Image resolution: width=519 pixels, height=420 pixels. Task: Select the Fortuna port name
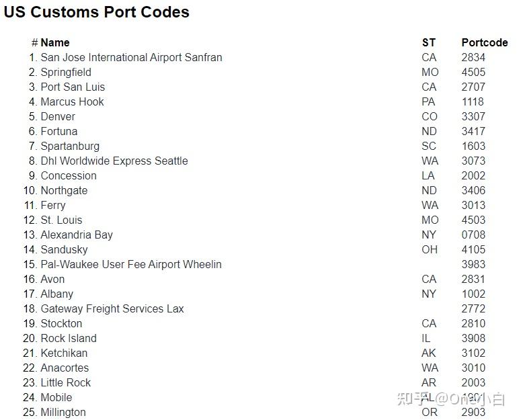pos(58,131)
